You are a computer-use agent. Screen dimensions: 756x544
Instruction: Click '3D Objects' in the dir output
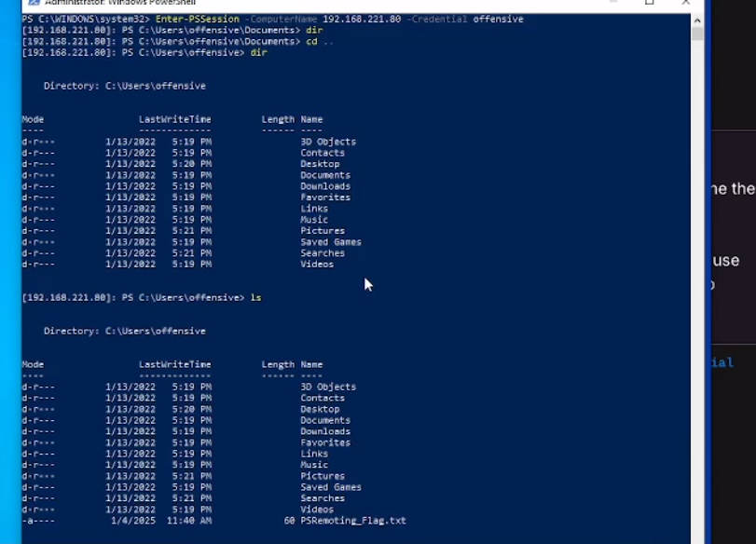(x=328, y=142)
